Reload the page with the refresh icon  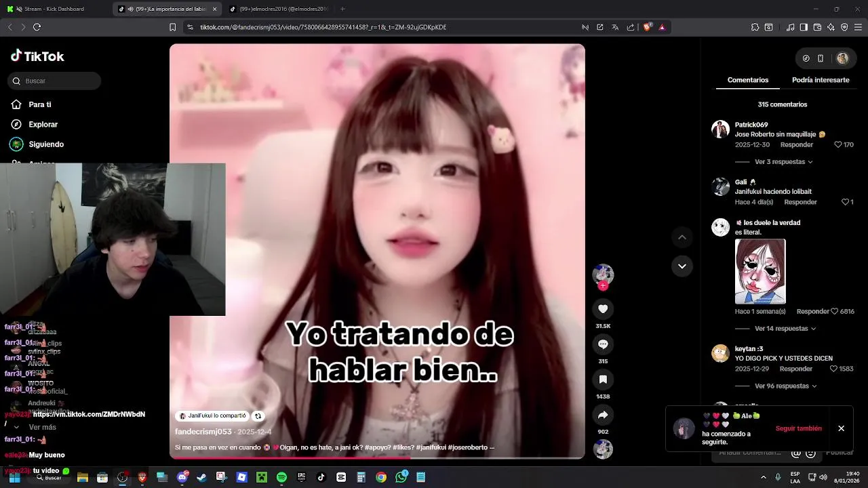point(37,27)
